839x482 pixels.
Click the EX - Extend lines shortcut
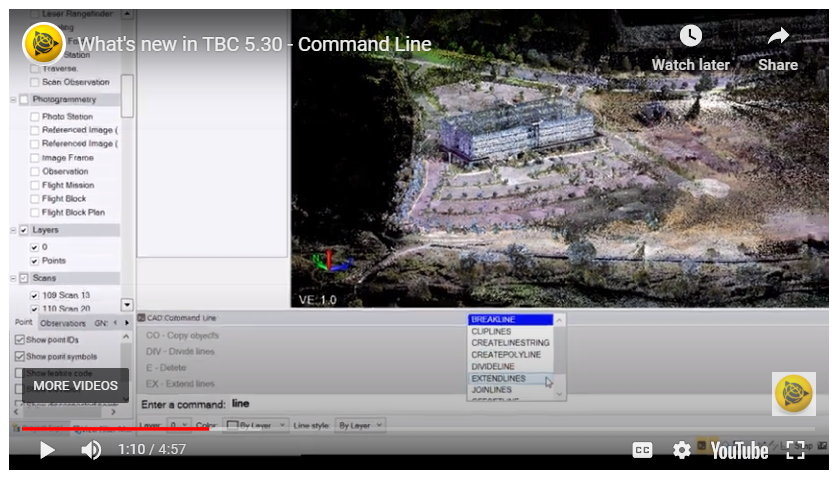(x=180, y=384)
